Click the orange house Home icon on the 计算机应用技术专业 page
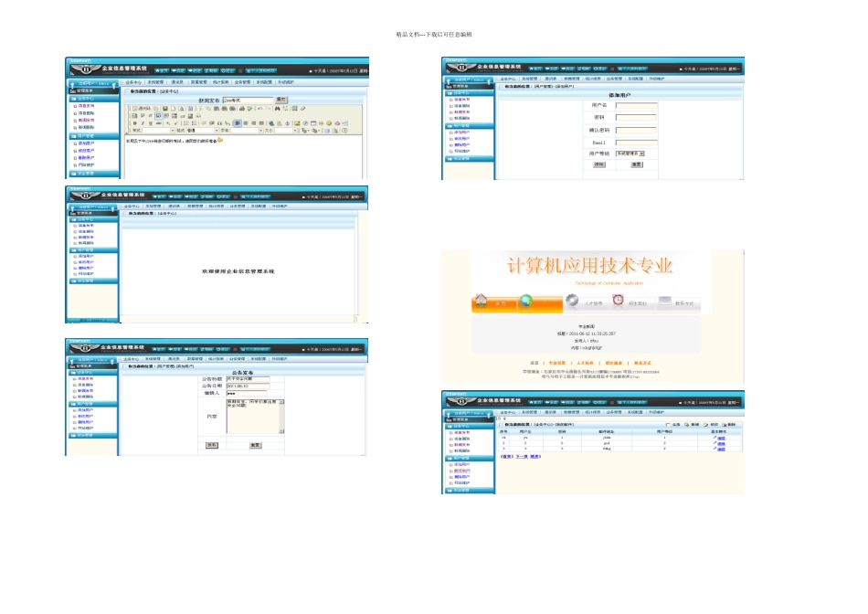The height and width of the screenshot is (614, 868). (481, 301)
